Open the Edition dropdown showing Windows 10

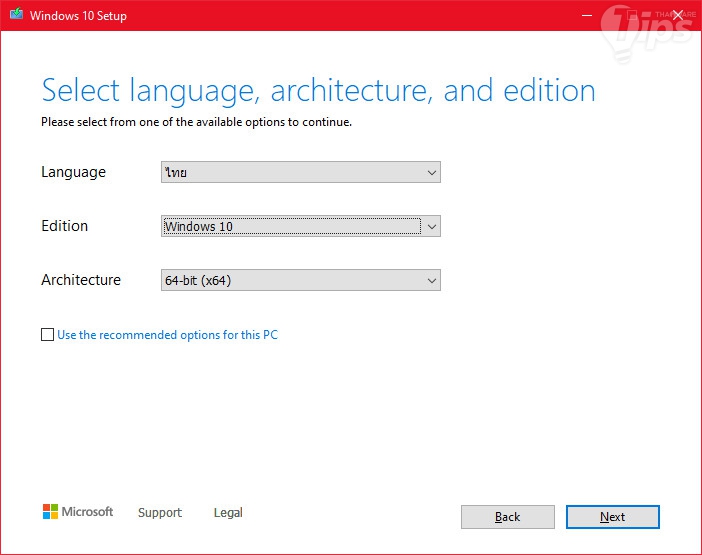click(301, 226)
